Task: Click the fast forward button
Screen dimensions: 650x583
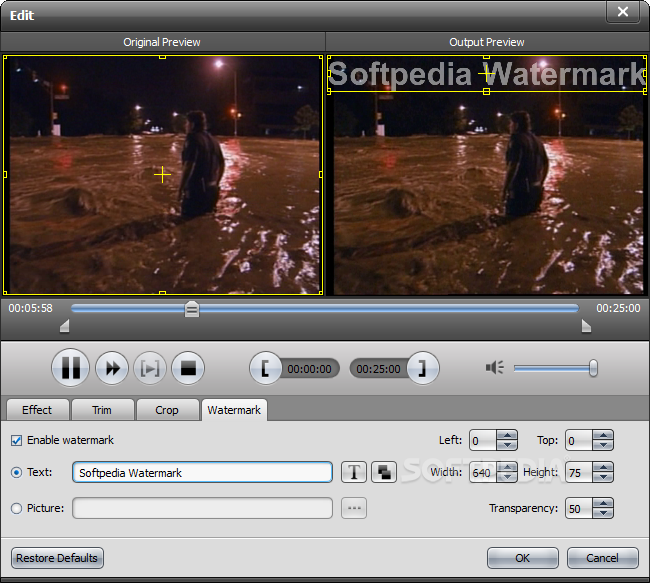Action: 112,368
